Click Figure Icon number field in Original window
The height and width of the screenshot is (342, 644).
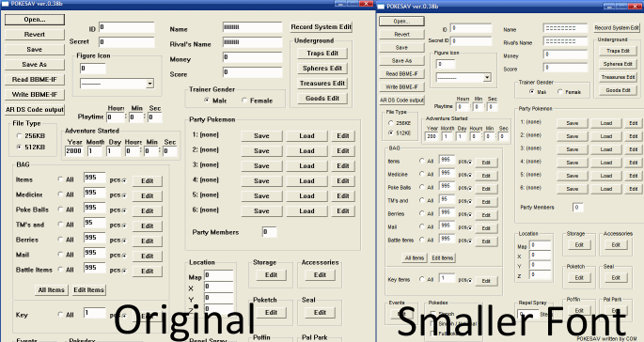93,69
